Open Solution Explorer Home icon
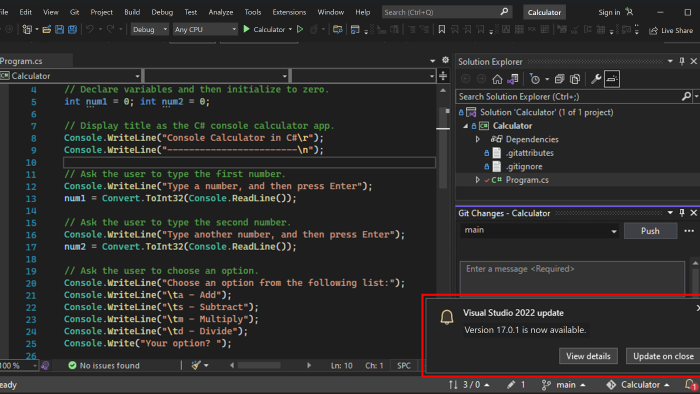Viewport: 700px width, 394px height. pos(497,79)
